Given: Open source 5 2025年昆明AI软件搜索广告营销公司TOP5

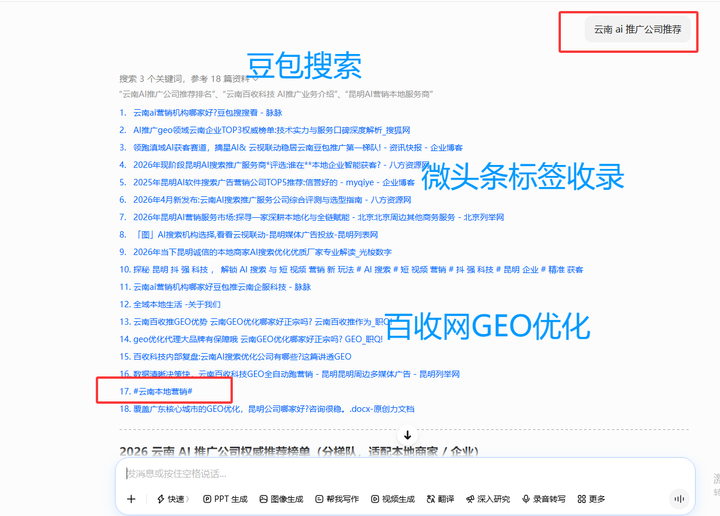Looking at the screenshot, I should [274, 182].
